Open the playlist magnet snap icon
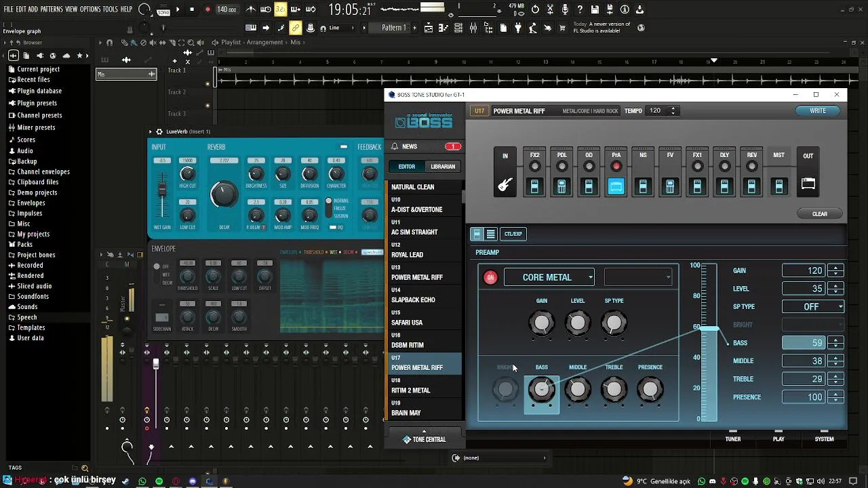Image resolution: width=868 pixels, height=488 pixels. coord(109,42)
